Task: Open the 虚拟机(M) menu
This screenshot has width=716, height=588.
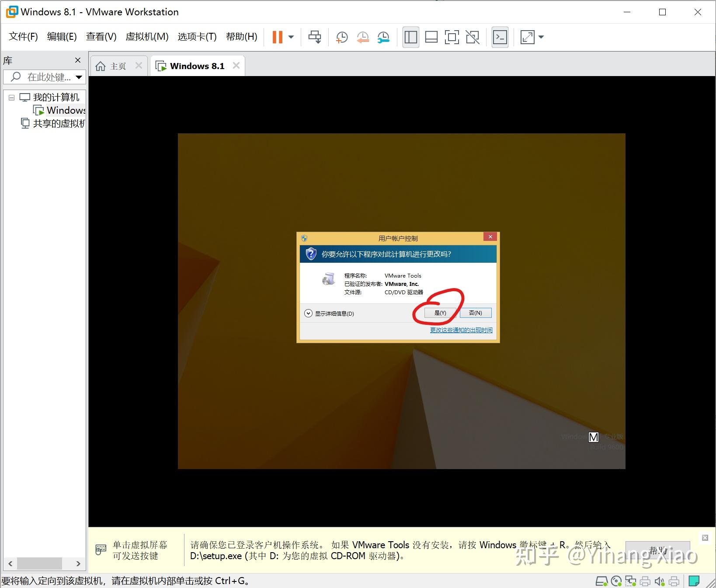Action: [x=147, y=37]
